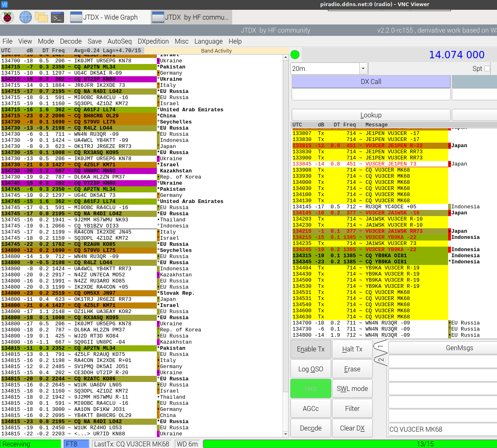Click the Halt Tx button
This screenshot has width=497, height=448.
(x=352, y=349)
